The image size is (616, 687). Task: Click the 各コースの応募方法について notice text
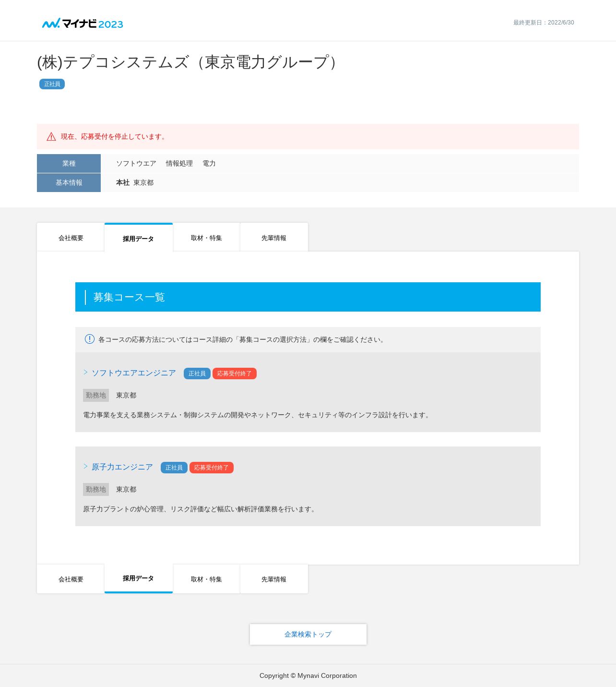(x=242, y=339)
